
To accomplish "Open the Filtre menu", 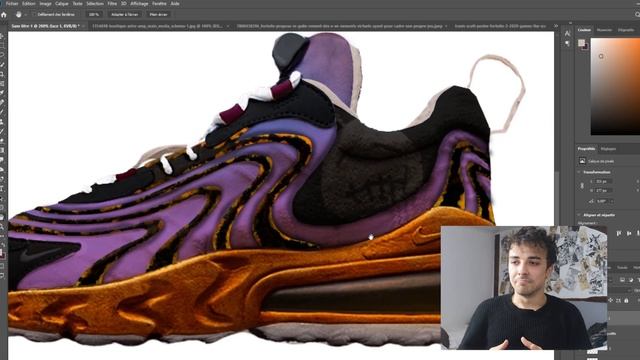I will pyautogui.click(x=112, y=3).
